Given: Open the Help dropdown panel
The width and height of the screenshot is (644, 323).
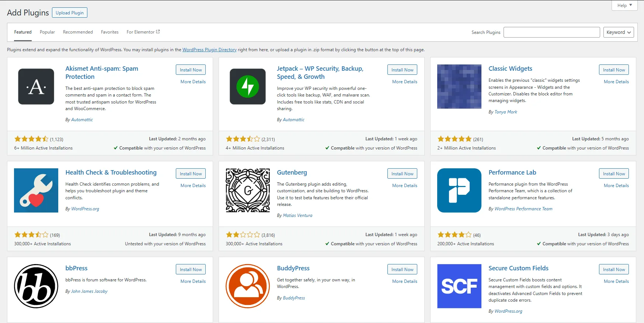Looking at the screenshot, I should pos(625,6).
